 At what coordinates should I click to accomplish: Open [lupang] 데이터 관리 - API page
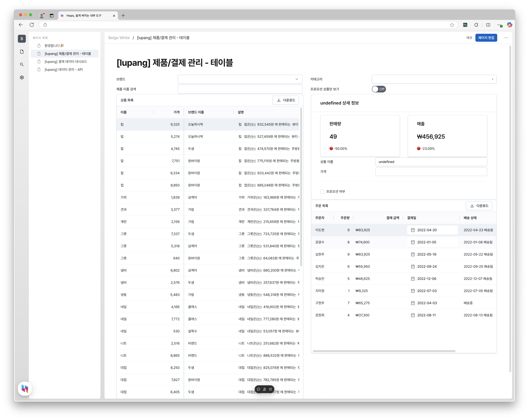(65, 70)
